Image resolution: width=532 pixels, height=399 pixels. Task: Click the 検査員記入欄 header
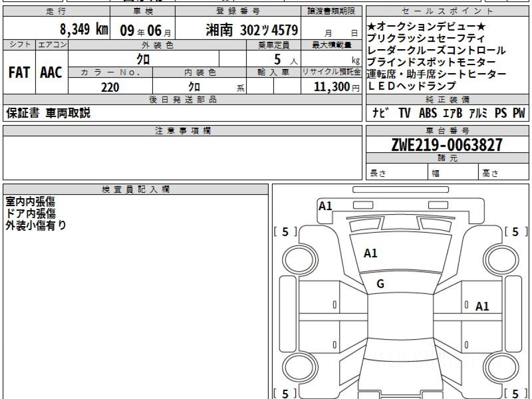[136, 189]
